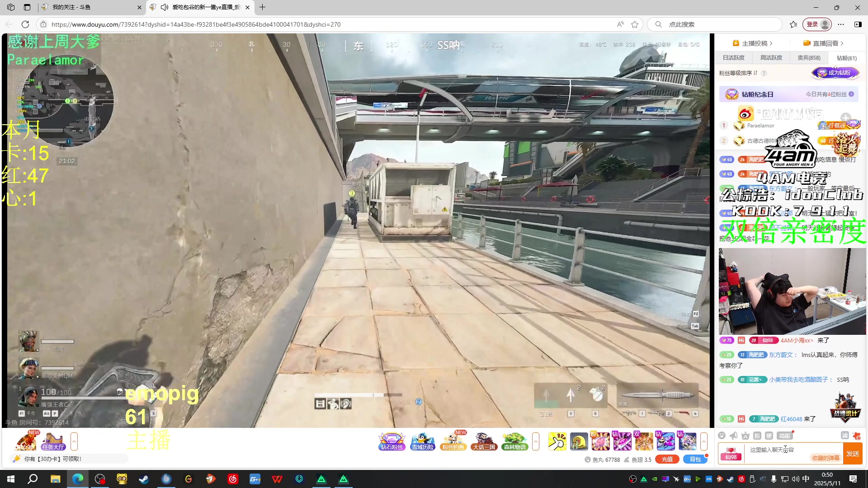Image resolution: width=868 pixels, height=488 pixels.
Task: Open the browser read-aloud icon
Action: pyautogui.click(x=620, y=24)
